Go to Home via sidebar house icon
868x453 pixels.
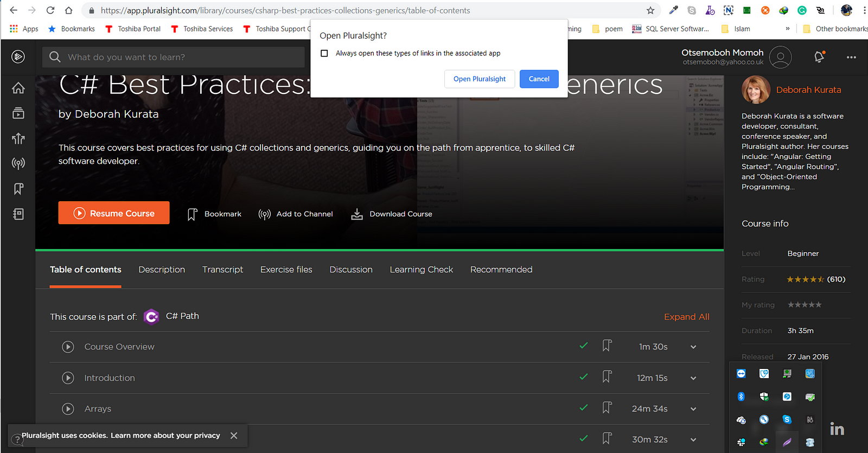click(18, 88)
